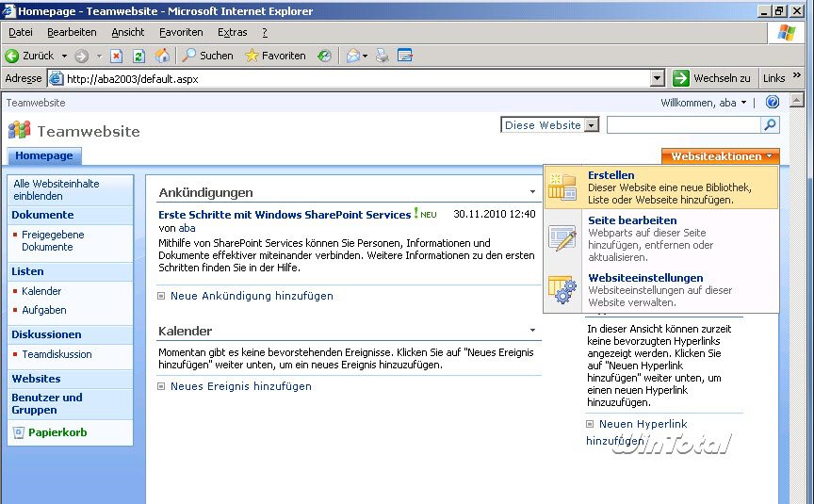The width and height of the screenshot is (814, 504).
Task: Choose Seite bearbeiten menu entry
Action: (x=660, y=238)
